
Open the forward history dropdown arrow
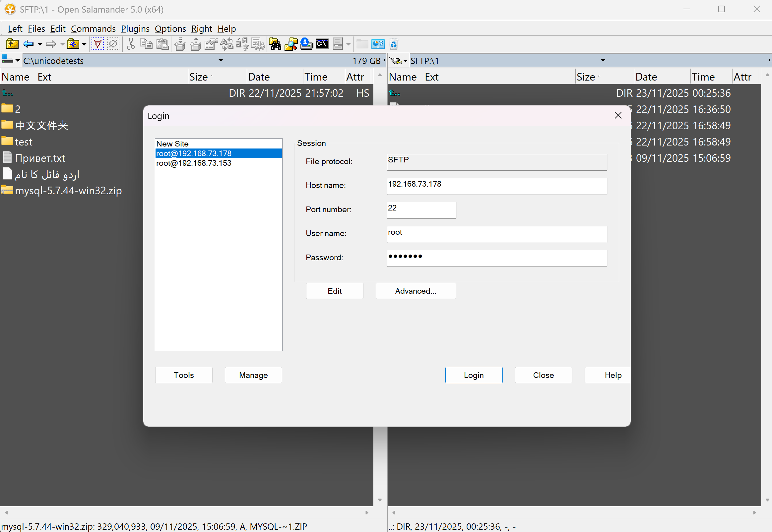point(62,44)
